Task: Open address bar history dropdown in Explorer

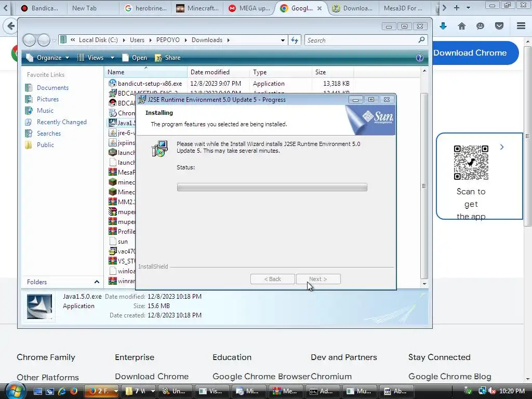Action: (x=283, y=41)
